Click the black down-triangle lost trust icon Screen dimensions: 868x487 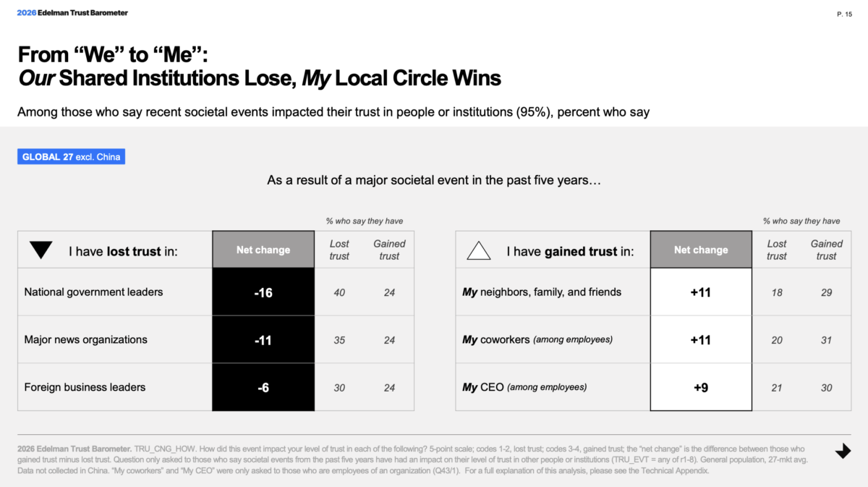tap(41, 250)
